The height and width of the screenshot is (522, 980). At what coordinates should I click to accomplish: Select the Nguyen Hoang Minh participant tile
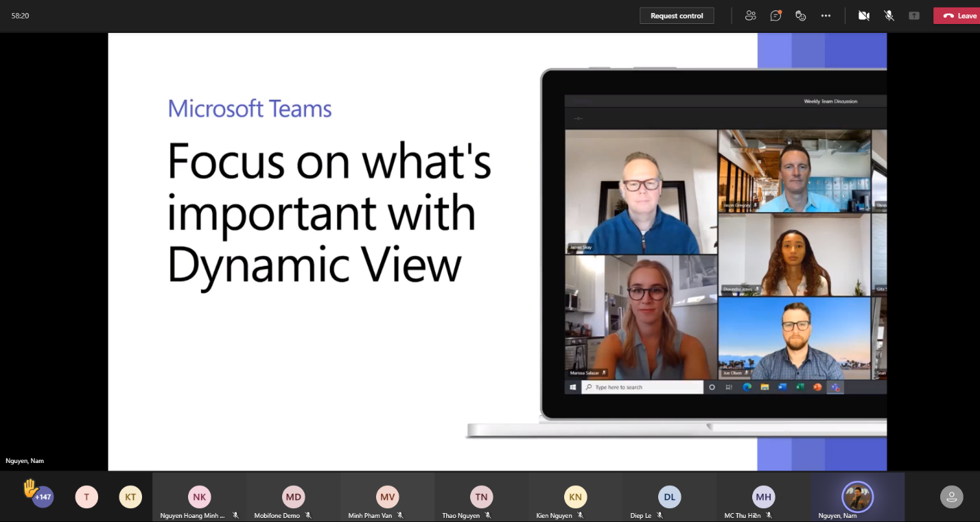[199, 497]
